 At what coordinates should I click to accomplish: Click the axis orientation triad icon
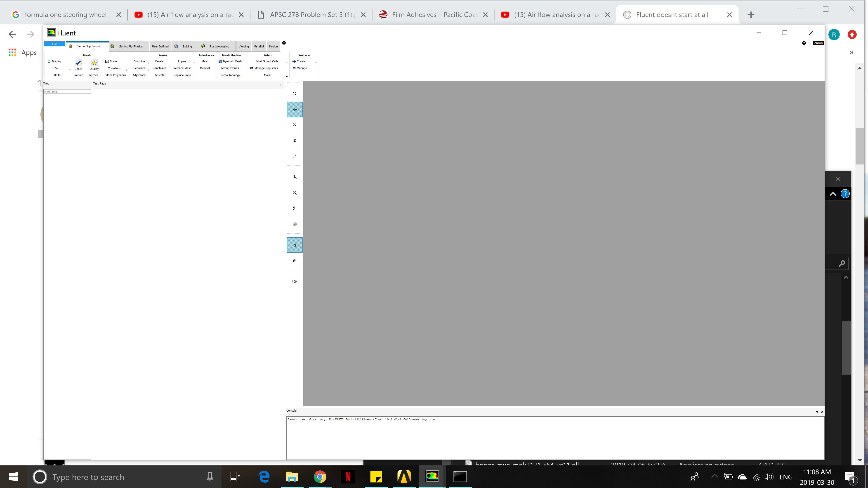point(295,209)
